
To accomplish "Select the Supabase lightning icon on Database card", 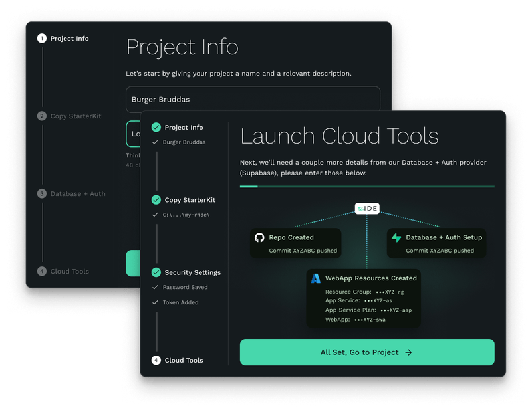I will [396, 237].
